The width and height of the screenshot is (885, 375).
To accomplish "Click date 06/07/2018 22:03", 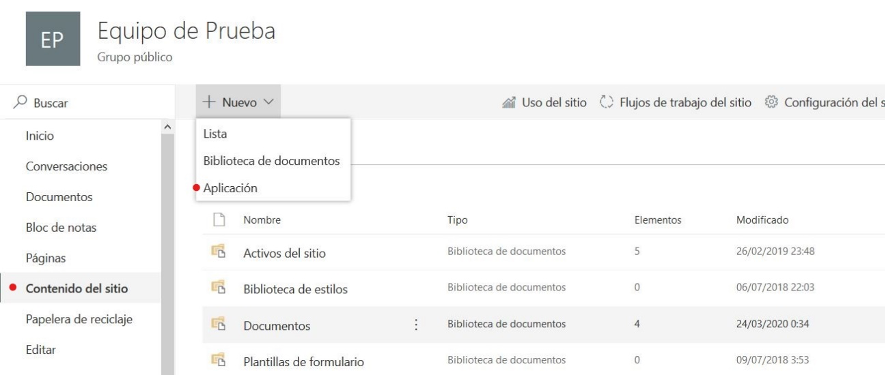I will (x=776, y=287).
